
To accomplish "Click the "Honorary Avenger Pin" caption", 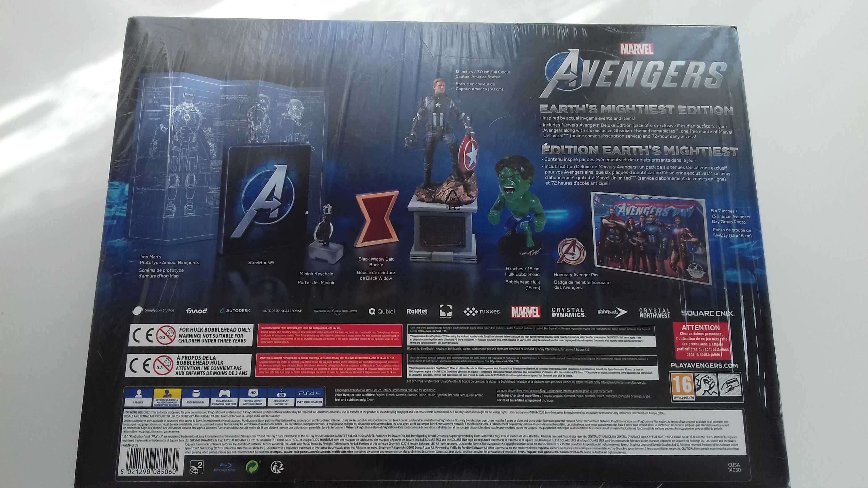I will coord(575,275).
